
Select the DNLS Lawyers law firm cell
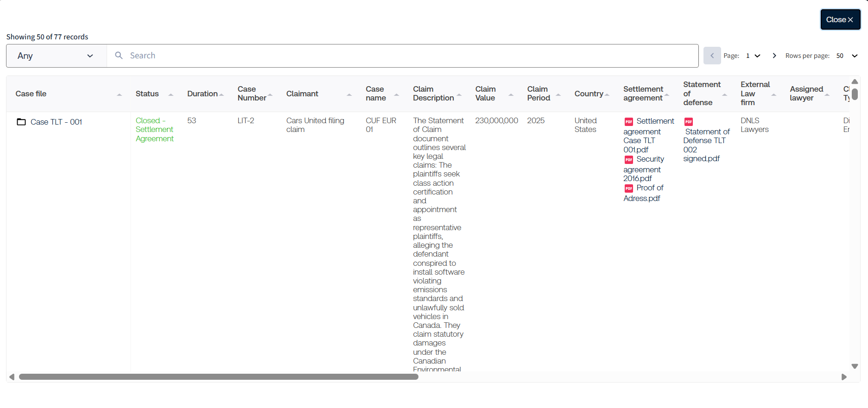(754, 125)
